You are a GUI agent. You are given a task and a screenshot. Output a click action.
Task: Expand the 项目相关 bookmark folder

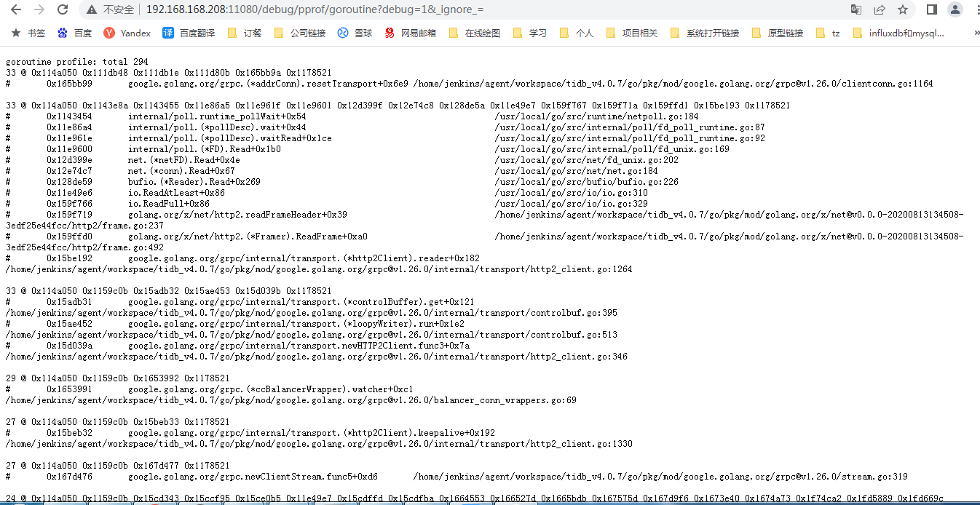click(x=631, y=33)
